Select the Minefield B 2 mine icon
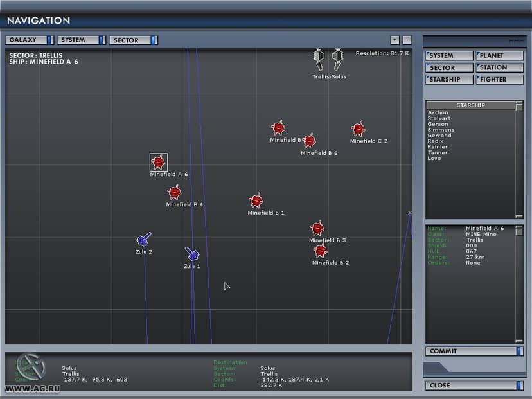Viewport: 532px width, 399px height. pos(320,251)
